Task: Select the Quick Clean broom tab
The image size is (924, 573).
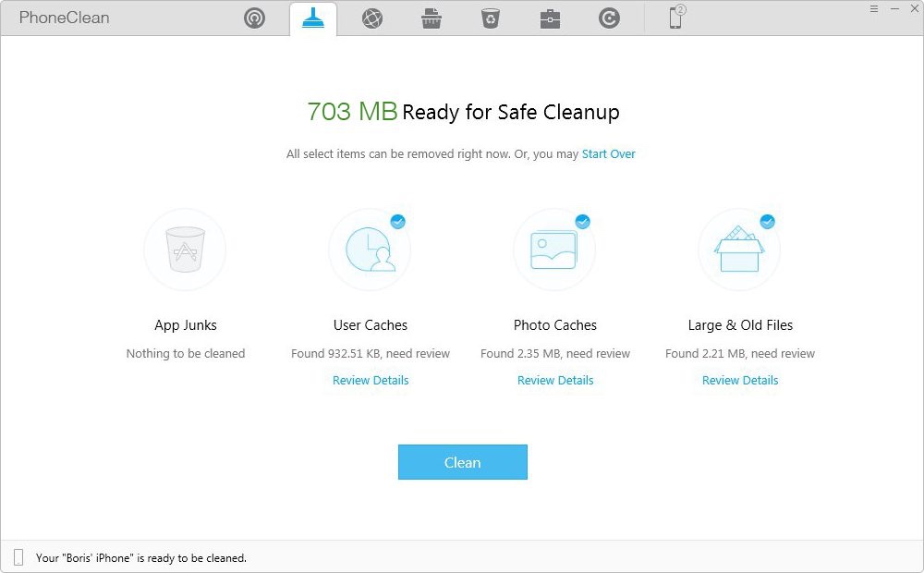Action: tap(313, 18)
